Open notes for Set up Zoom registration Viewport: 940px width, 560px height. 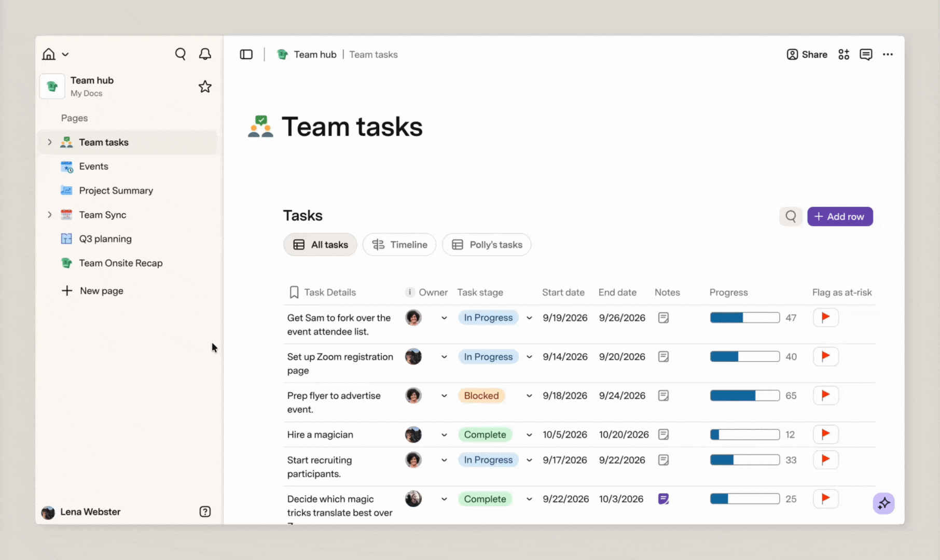click(663, 357)
